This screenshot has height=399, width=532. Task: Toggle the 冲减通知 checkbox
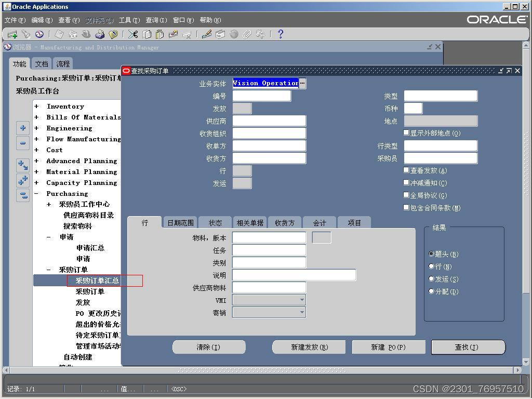point(406,182)
